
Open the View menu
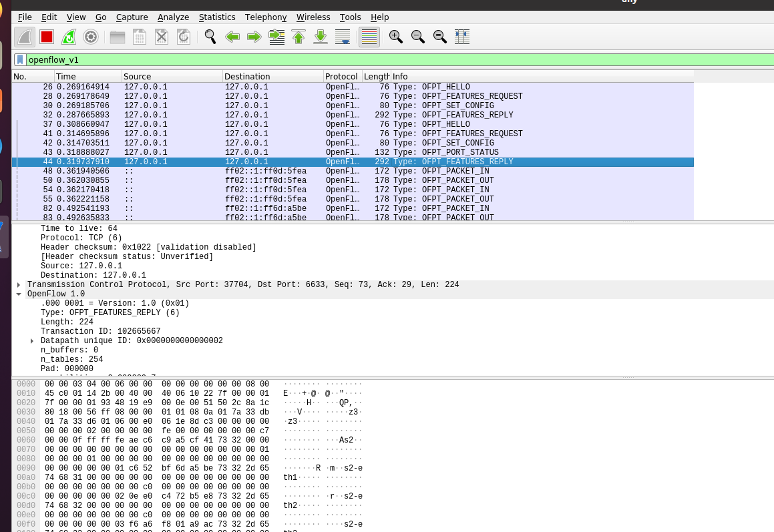click(x=76, y=17)
